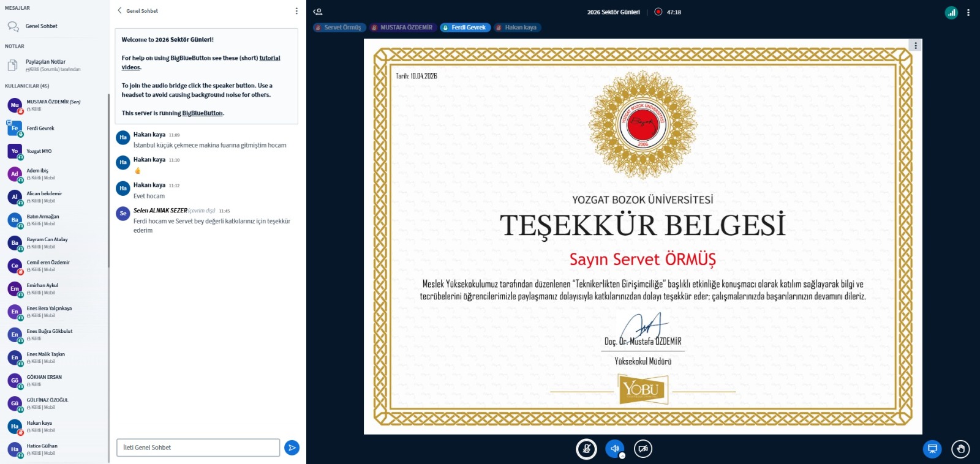
Task: Toggle presentation visibility with the blue screen button
Action: 932,449
